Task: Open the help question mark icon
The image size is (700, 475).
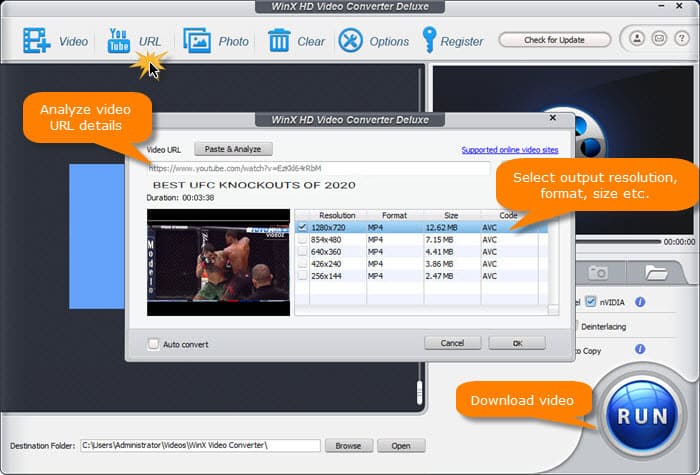Action: coord(682,38)
